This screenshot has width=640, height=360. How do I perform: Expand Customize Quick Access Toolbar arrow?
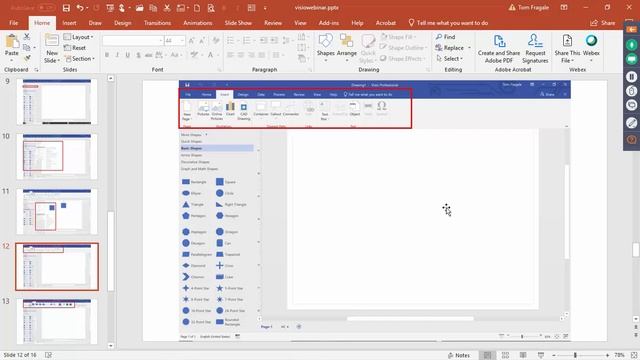point(265,8)
